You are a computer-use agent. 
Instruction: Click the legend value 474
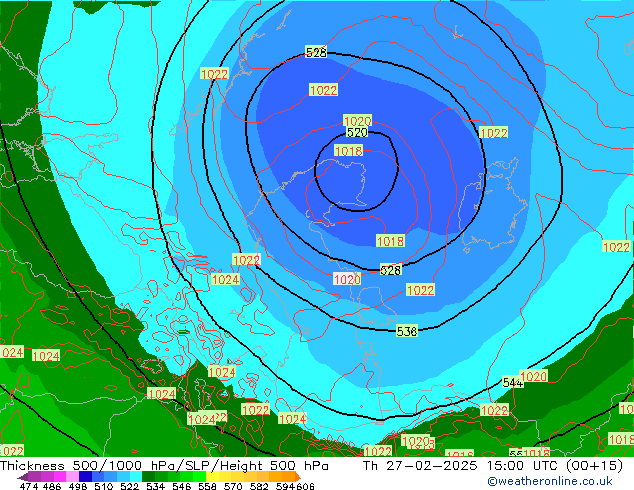click(x=29, y=486)
